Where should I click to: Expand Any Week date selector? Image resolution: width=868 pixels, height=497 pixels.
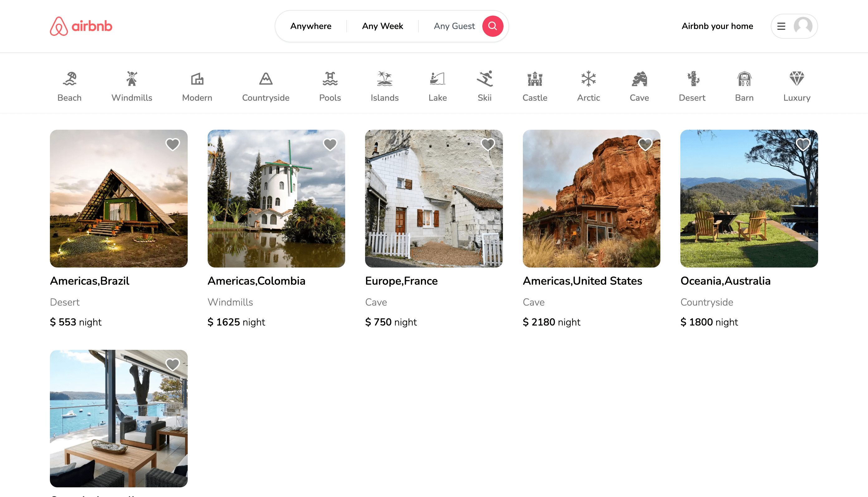pos(383,26)
